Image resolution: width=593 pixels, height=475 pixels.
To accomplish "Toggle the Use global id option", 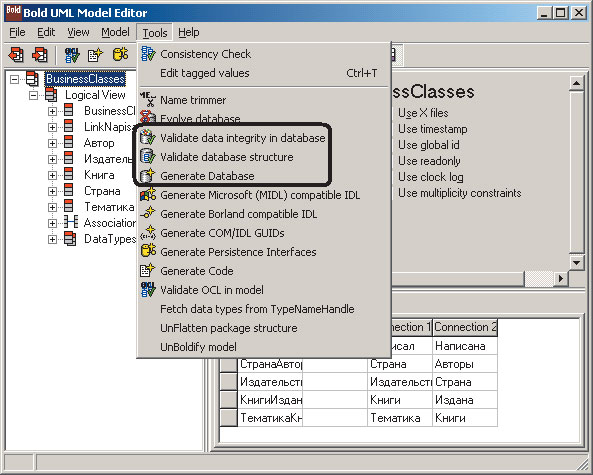I will click(428, 145).
